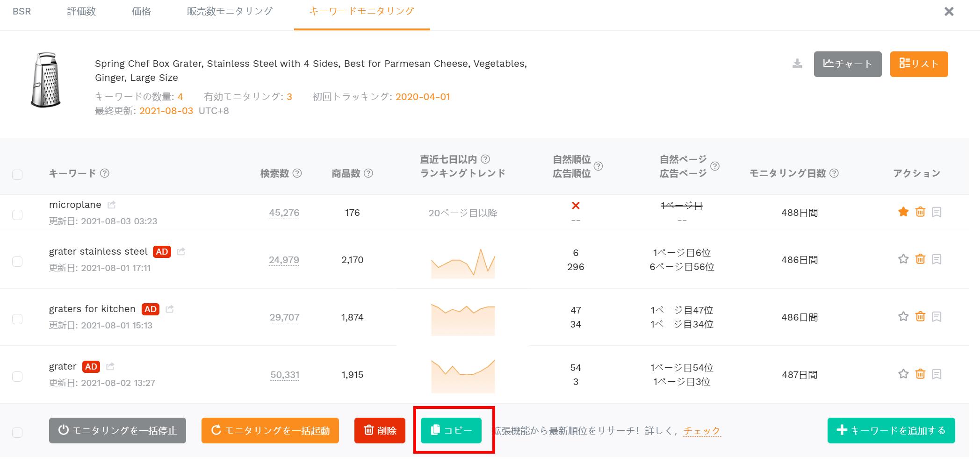This screenshot has height=463, width=980.
Task: Copy keywords with コピー button
Action: pos(451,430)
